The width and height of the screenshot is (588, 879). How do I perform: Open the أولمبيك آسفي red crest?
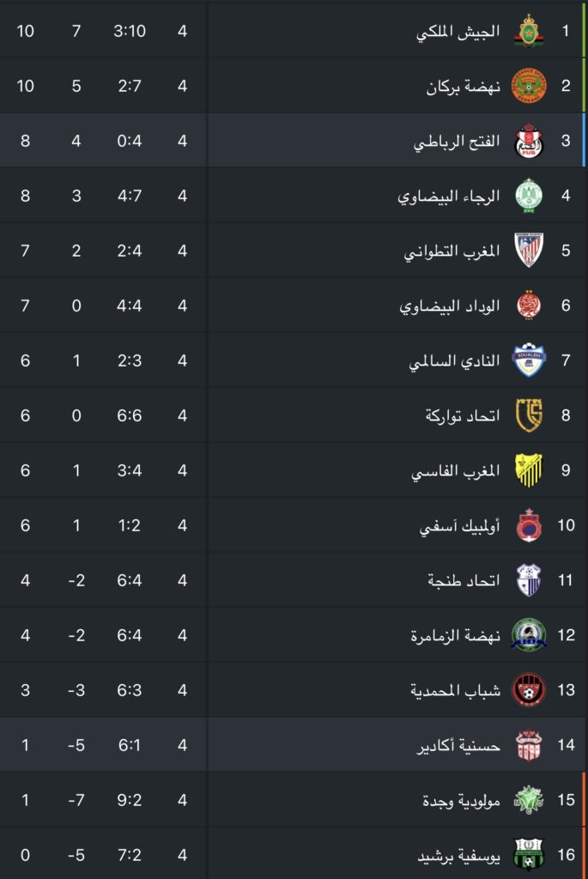pos(529,524)
